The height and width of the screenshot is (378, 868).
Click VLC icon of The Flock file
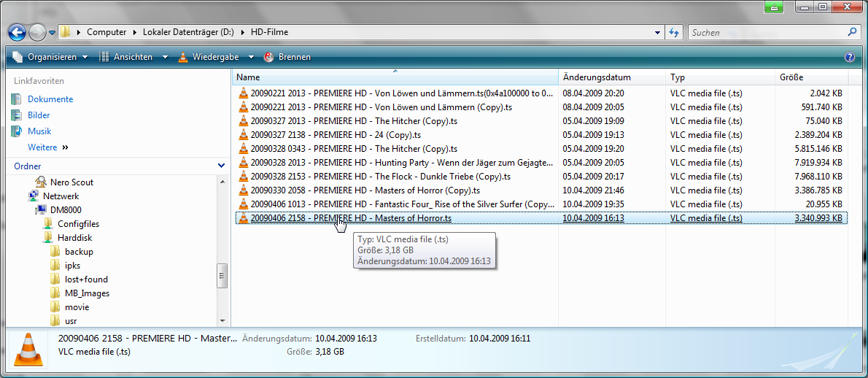pos(244,177)
